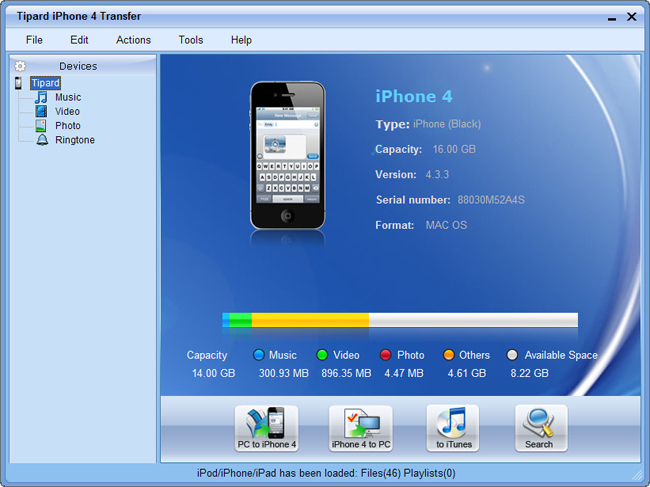Click the 16.00 GB capacity value
Image resolution: width=650 pixels, height=487 pixels.
(454, 149)
